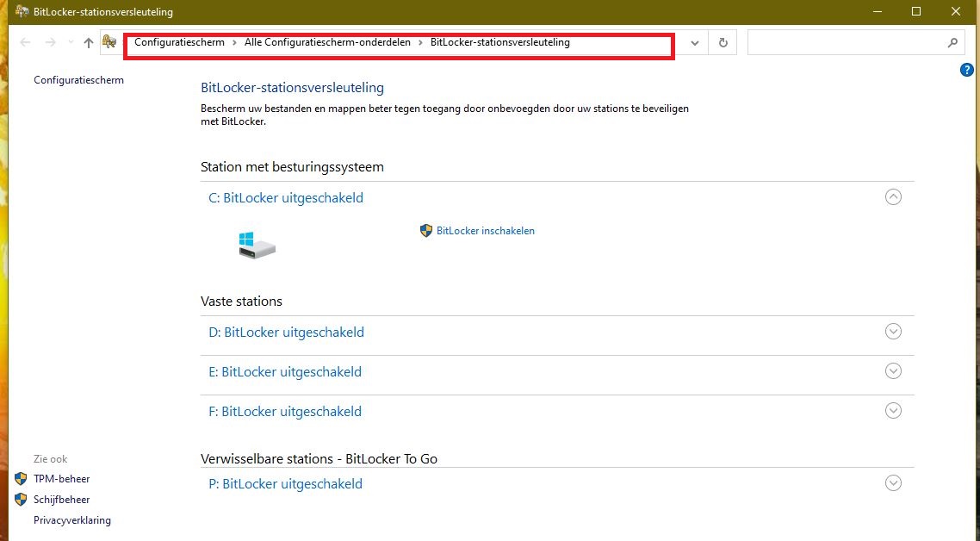Open Schijfbeheer link
The image size is (980, 541).
point(62,500)
